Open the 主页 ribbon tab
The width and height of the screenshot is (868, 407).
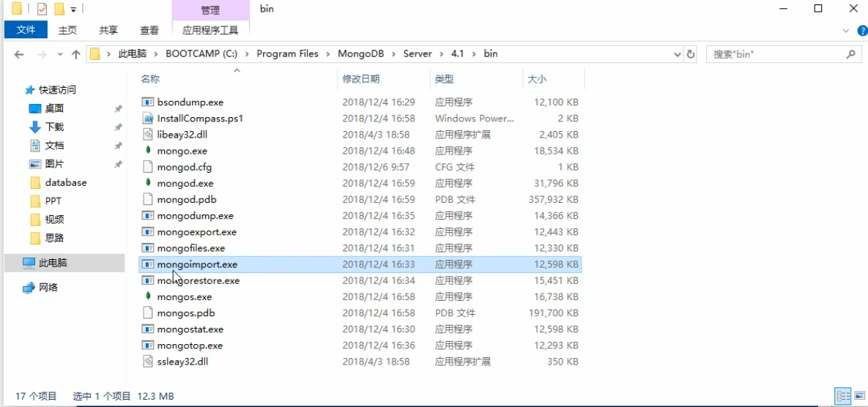pyautogui.click(x=67, y=31)
